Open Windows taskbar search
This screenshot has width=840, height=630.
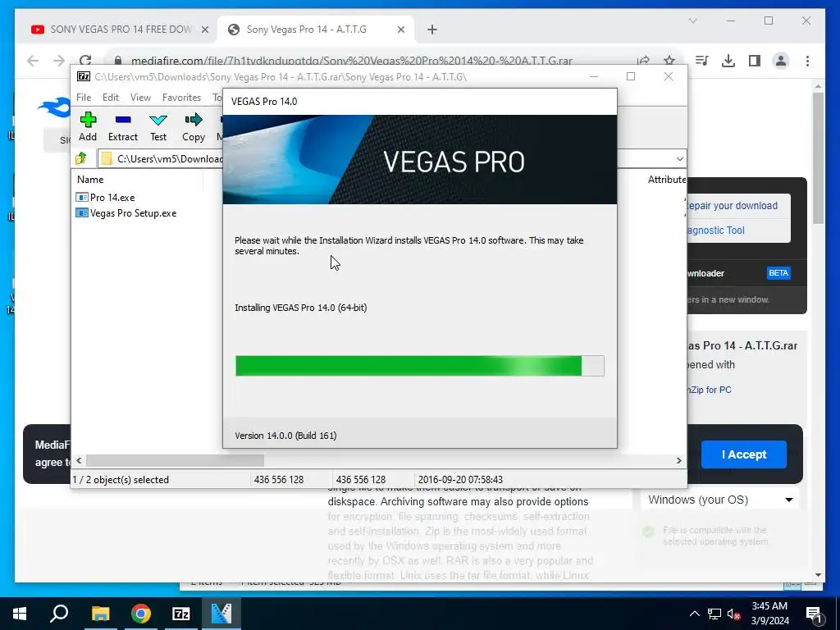pos(59,614)
